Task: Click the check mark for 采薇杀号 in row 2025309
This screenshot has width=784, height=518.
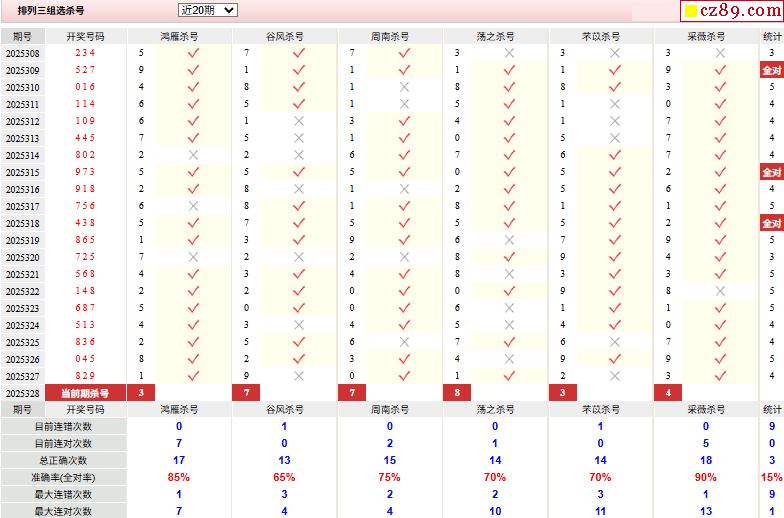Action: (x=721, y=70)
